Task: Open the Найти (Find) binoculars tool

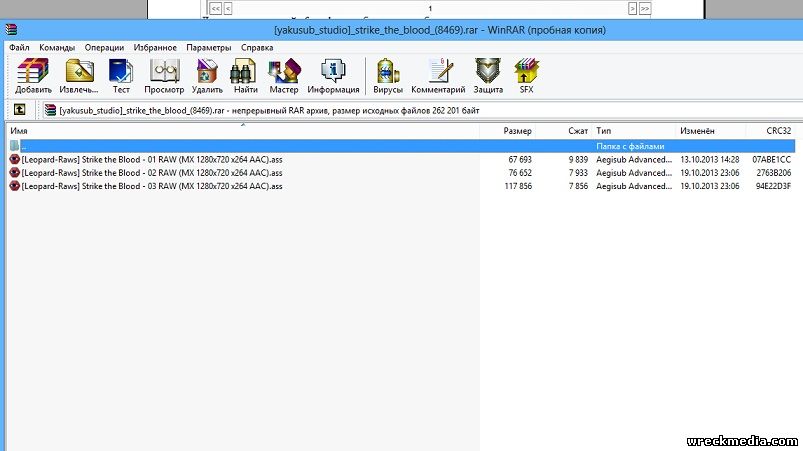Action: [x=245, y=75]
